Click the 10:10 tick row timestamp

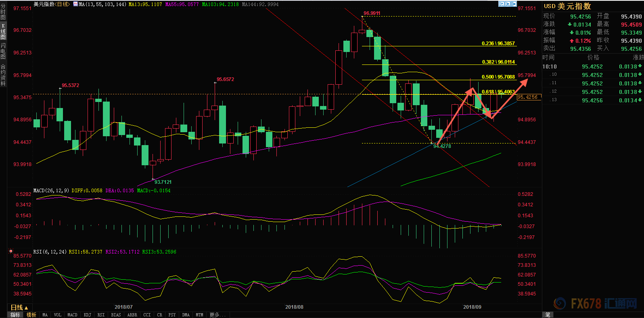coord(550,67)
